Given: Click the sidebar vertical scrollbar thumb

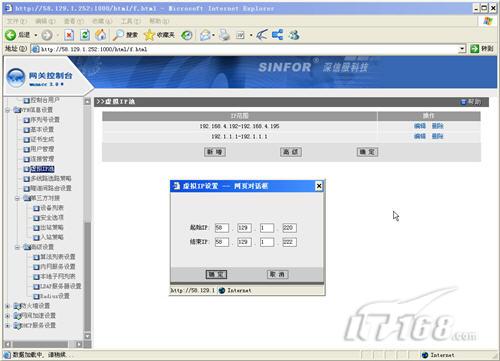Looking at the screenshot, I should point(87,276).
